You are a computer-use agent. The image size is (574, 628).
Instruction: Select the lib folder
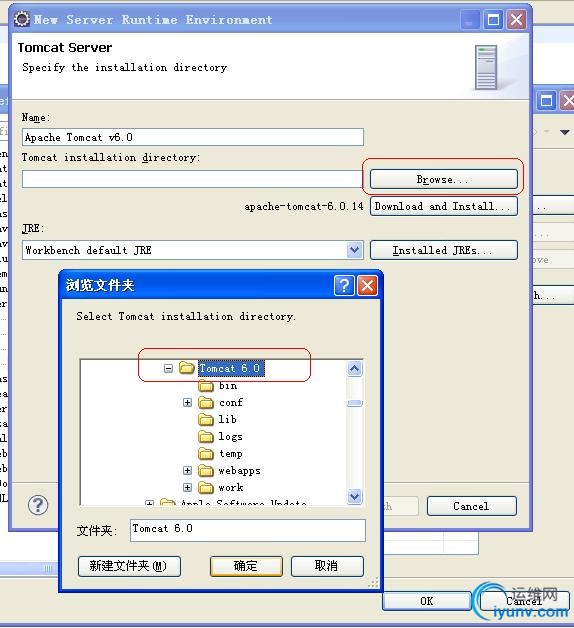[227, 419]
